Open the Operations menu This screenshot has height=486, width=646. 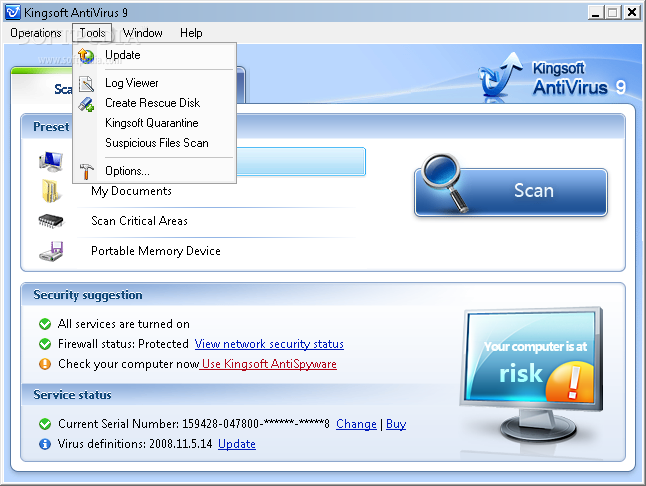tap(36, 33)
